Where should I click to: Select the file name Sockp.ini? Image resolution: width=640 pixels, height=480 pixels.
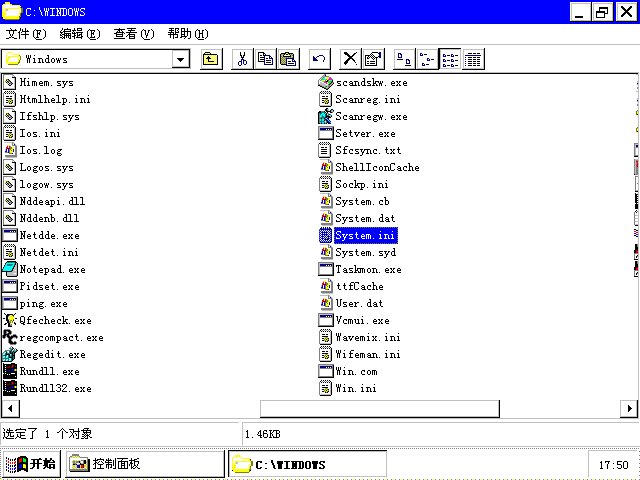coord(362,184)
